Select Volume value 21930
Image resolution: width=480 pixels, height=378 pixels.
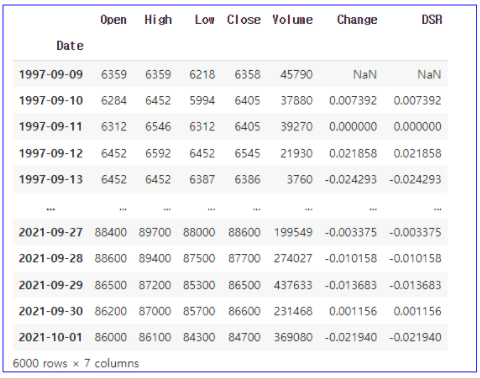[x=296, y=153]
